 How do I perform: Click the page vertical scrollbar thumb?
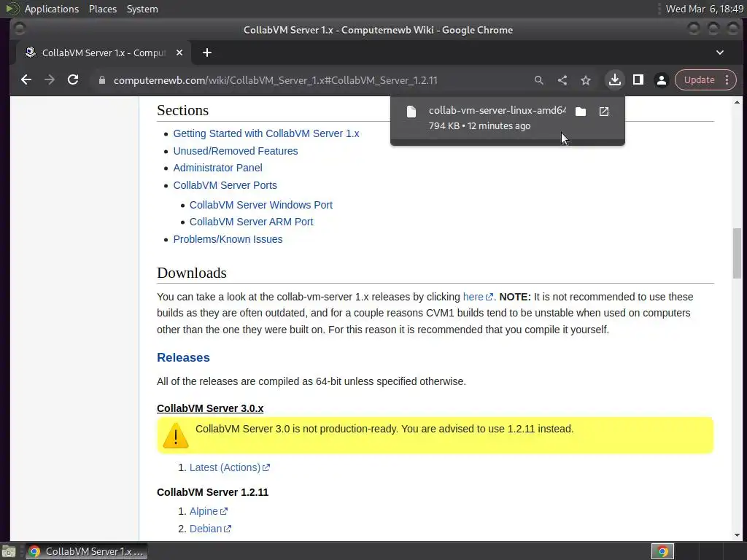737,253
